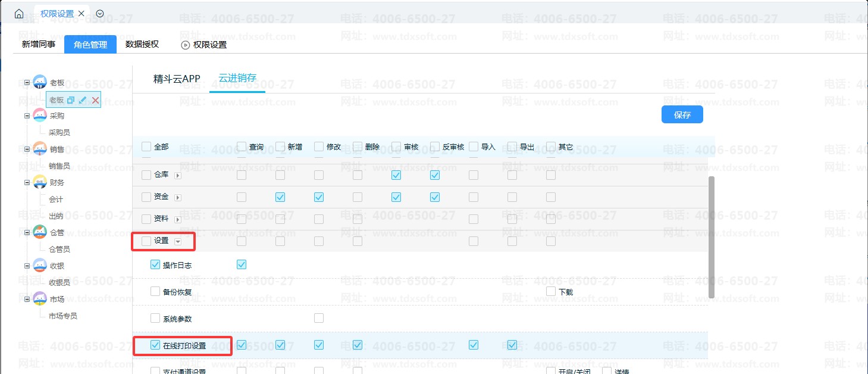868x374 pixels.
Task: Toggle the 查询 column header checkbox
Action: [x=242, y=147]
